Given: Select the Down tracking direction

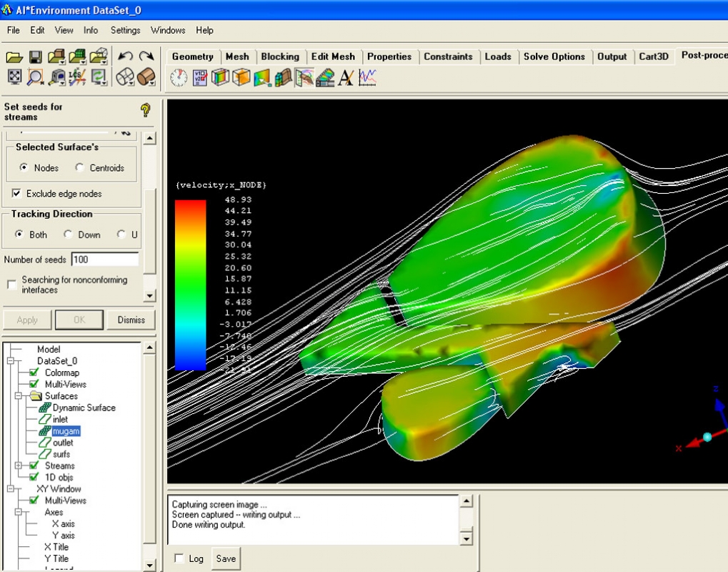Looking at the screenshot, I should point(69,235).
